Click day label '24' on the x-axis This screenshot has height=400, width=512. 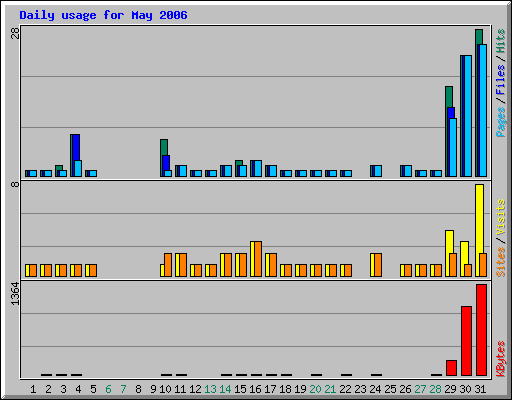[x=375, y=389]
